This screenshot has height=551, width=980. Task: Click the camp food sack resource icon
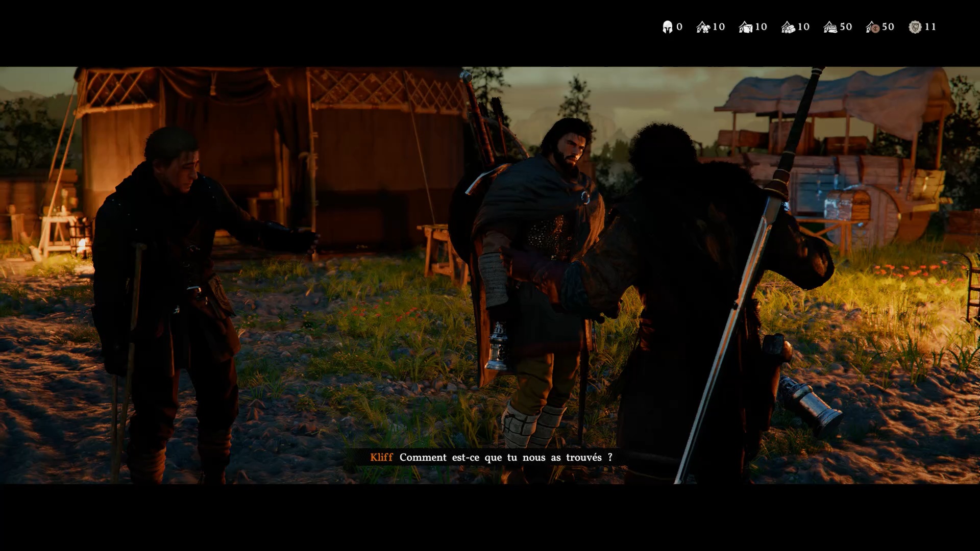(x=830, y=27)
